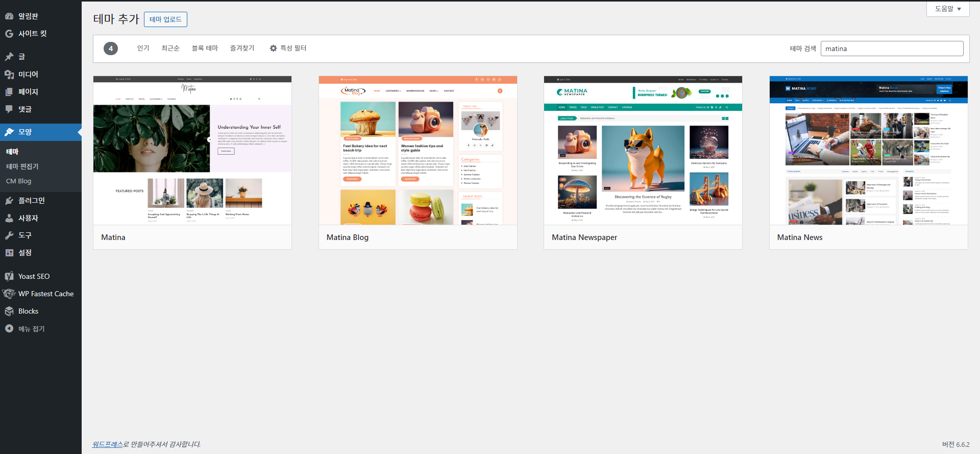Click the 테마 업로드 upload theme button

(x=165, y=19)
